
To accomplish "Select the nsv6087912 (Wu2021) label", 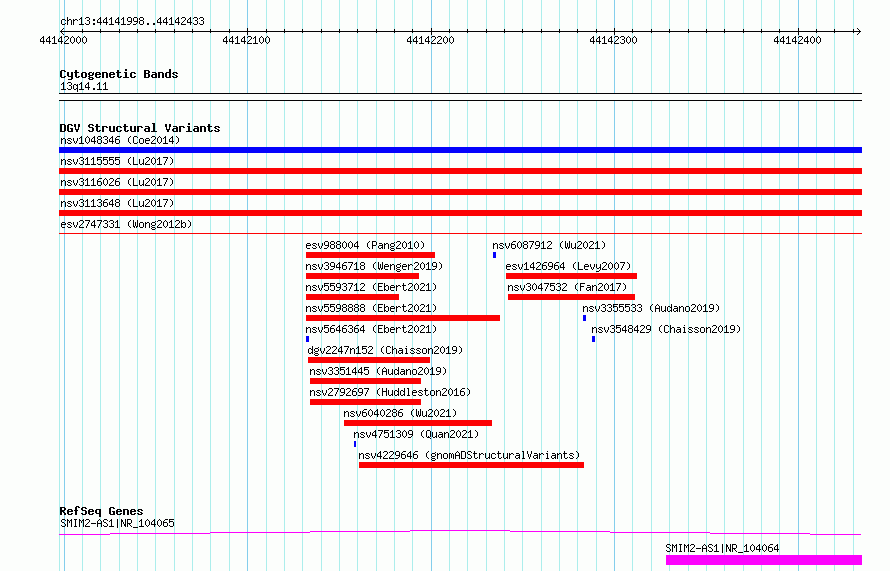I will point(549,245).
